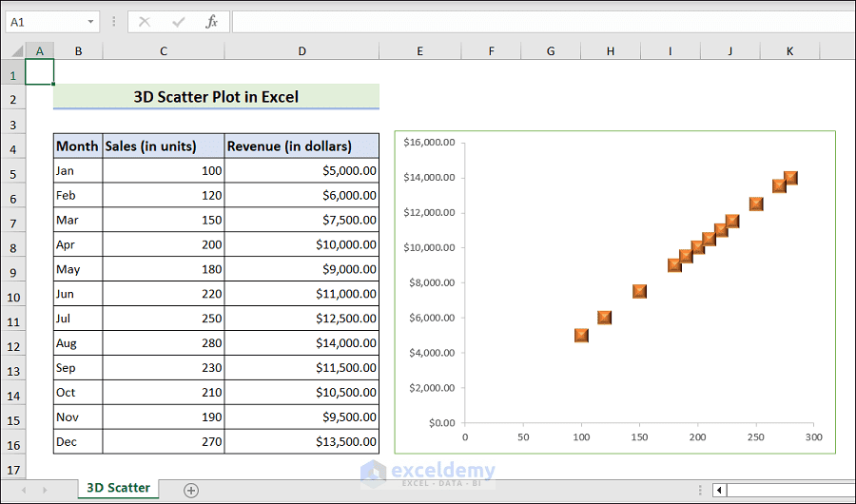This screenshot has width=856, height=504.
Task: Select row 2 header
Action: (x=13, y=98)
